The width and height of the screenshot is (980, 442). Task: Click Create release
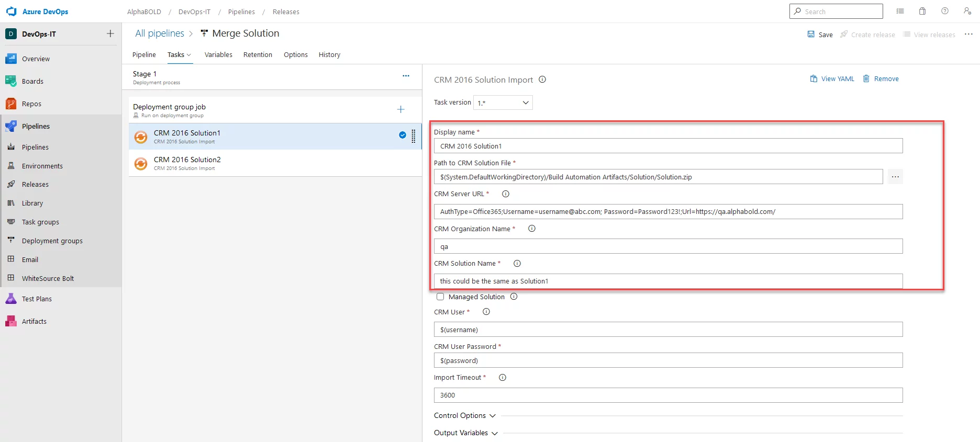click(867, 35)
